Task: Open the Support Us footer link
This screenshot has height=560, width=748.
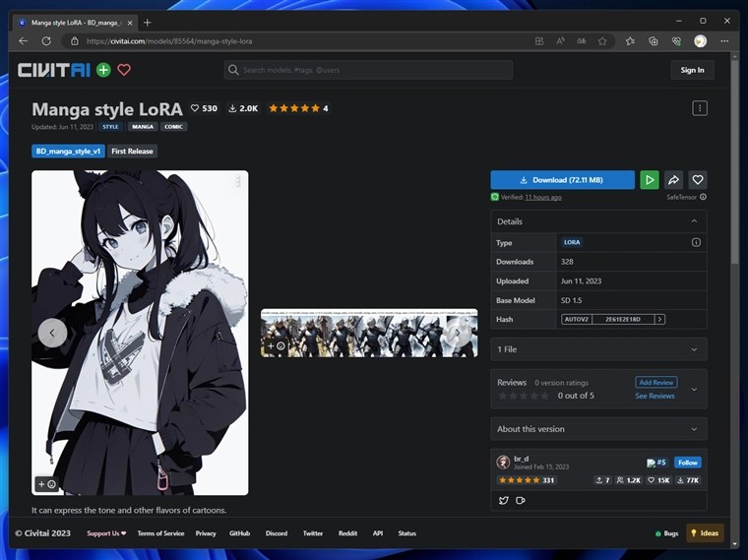Action: coord(106,533)
